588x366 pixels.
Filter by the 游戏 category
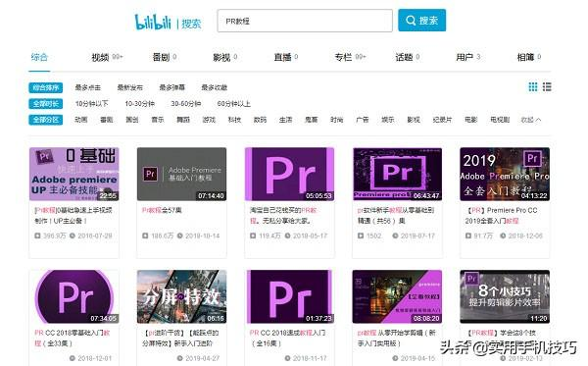click(x=209, y=120)
